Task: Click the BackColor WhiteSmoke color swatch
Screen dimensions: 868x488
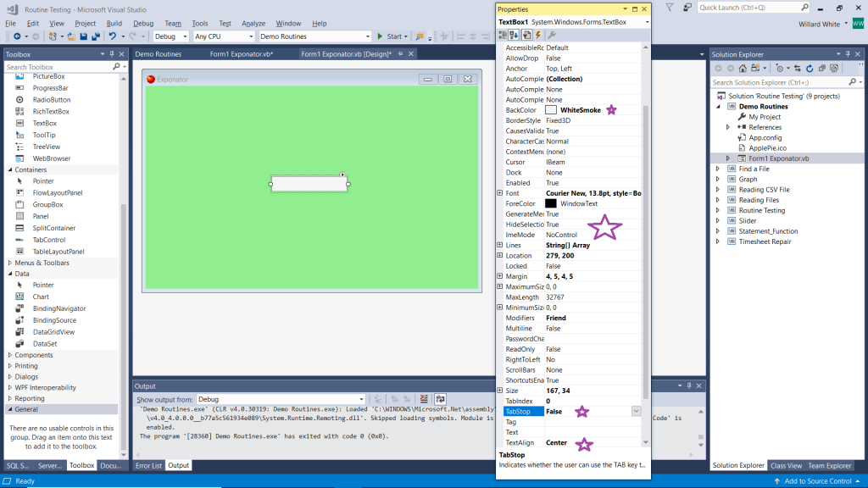Action: [x=551, y=110]
